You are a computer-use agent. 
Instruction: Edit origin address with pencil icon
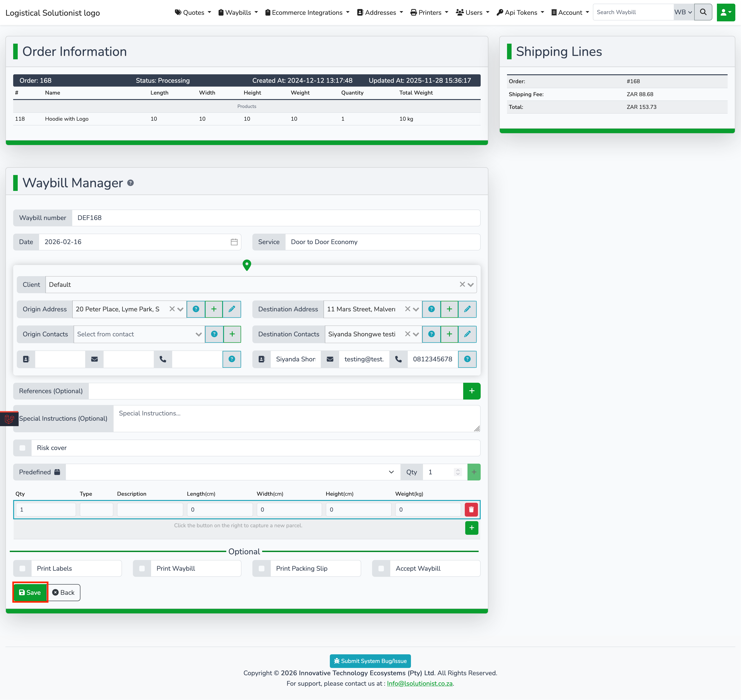pyautogui.click(x=231, y=309)
